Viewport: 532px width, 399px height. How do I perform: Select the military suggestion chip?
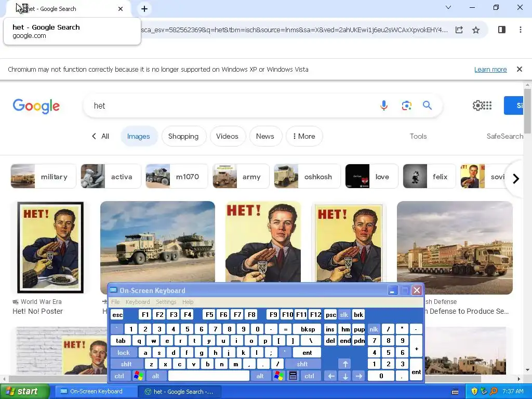(x=43, y=176)
